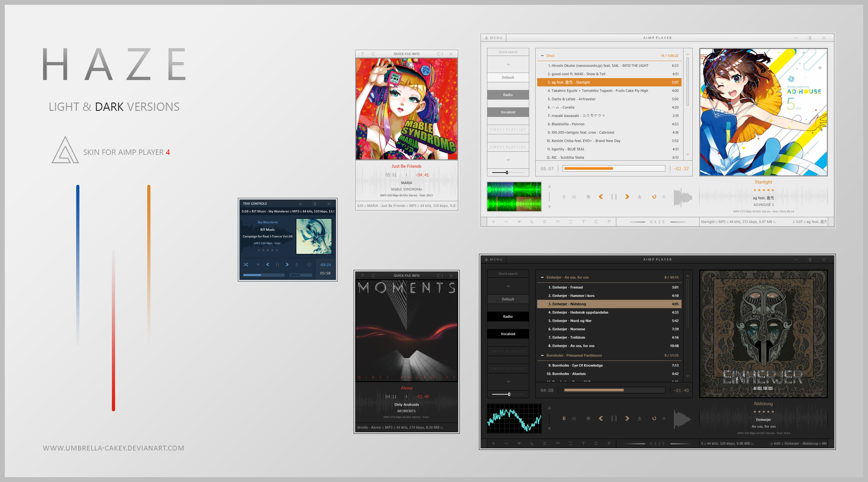Click minus remove-files icon in light player

click(x=506, y=222)
